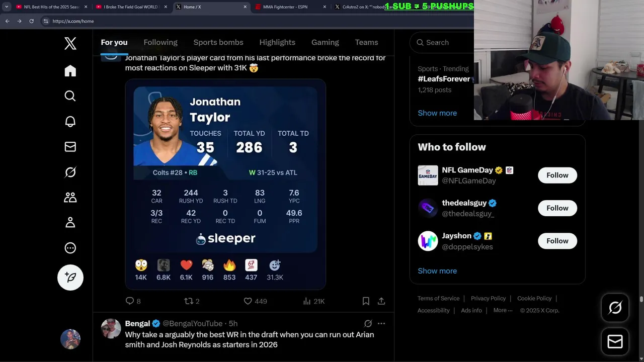
Task: Open Explore with the magnifier sidebar icon
Action: (x=70, y=96)
